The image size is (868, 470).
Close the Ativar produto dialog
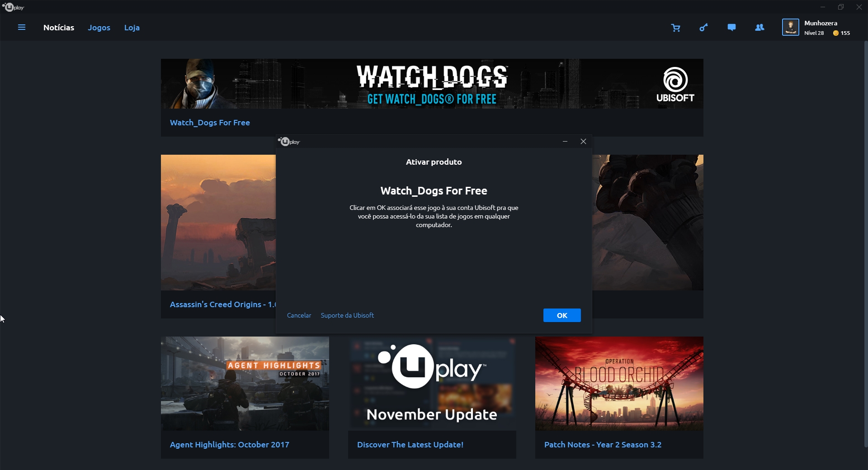point(583,142)
